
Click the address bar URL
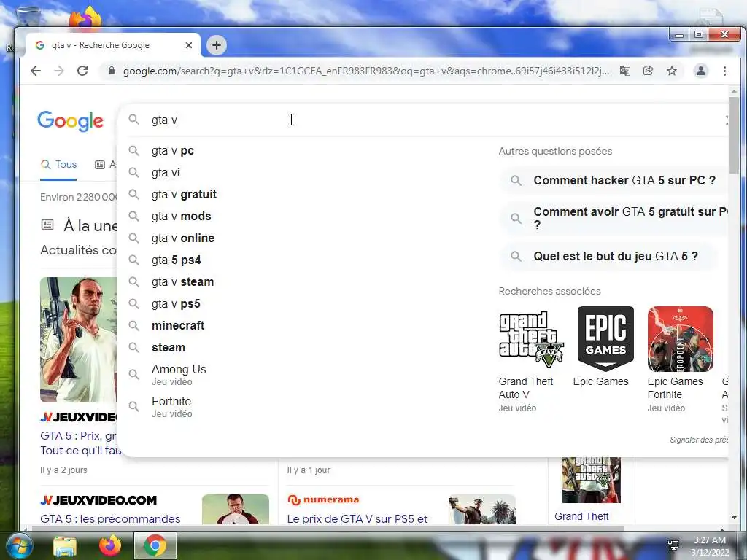366,71
